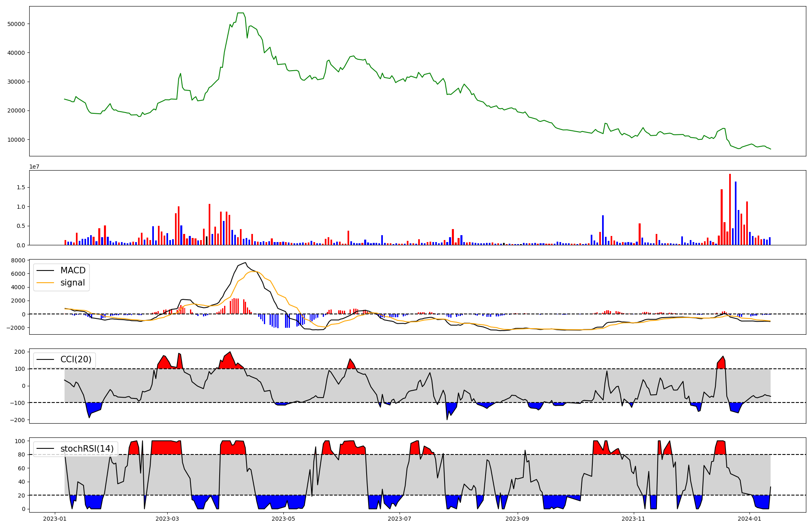Click the 2023-01 date axis label
Viewport: 812px width, 528px height.
(x=54, y=519)
